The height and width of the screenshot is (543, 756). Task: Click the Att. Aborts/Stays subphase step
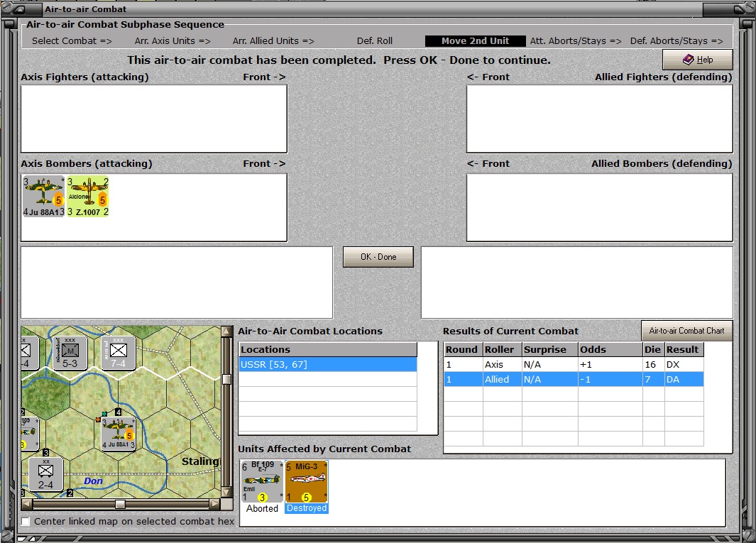coord(576,41)
